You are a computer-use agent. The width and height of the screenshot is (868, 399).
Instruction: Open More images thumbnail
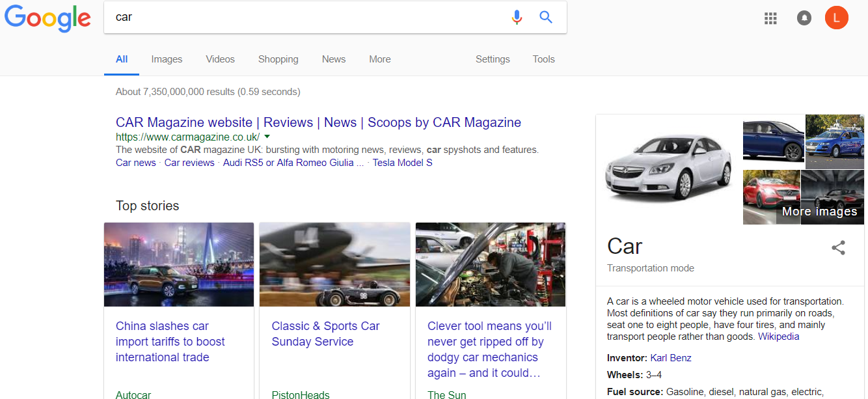[x=819, y=211]
